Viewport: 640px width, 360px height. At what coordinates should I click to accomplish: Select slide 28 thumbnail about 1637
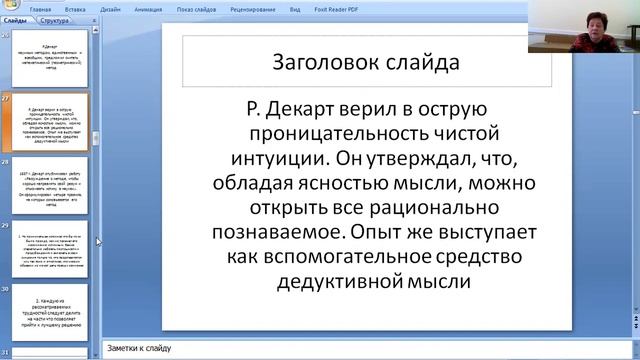[50, 186]
